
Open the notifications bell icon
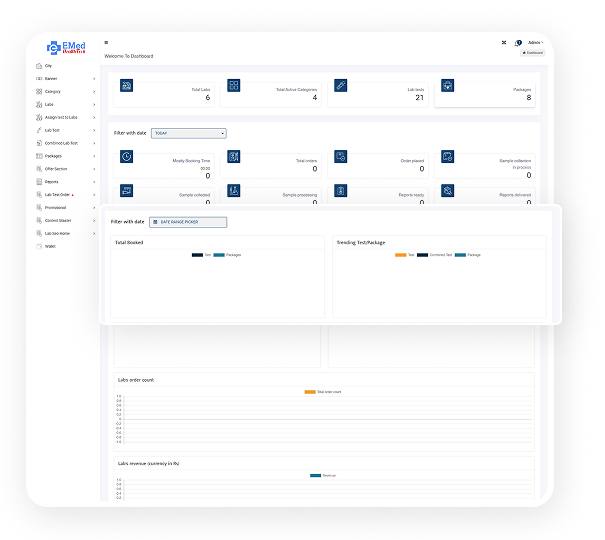517,43
